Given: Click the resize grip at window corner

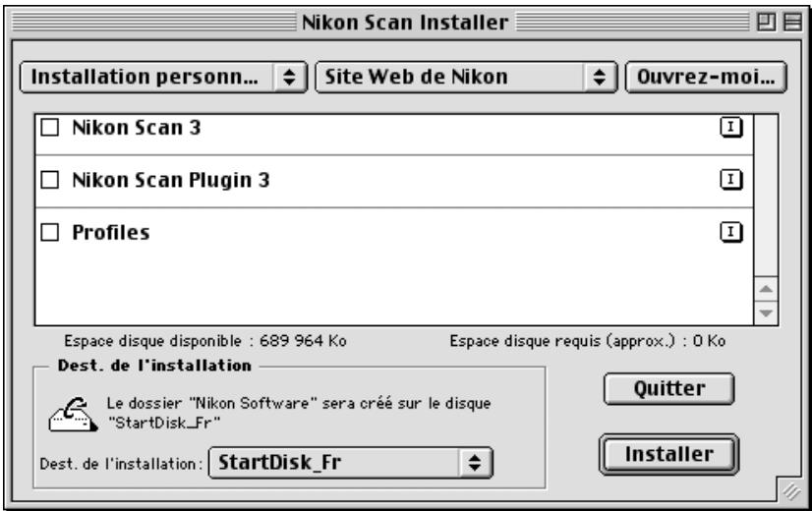Looking at the screenshot, I should pyautogui.click(x=790, y=490).
